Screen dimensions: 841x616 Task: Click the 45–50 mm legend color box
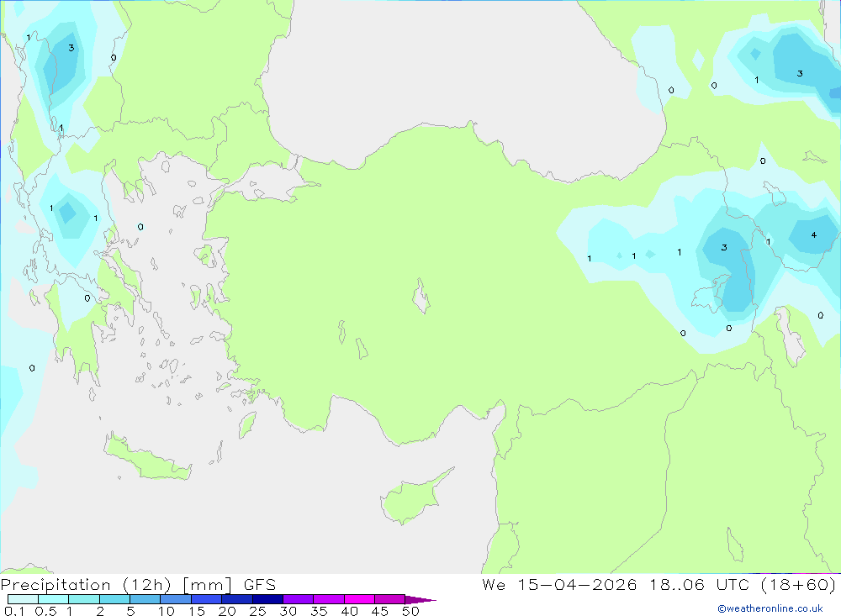click(x=389, y=599)
